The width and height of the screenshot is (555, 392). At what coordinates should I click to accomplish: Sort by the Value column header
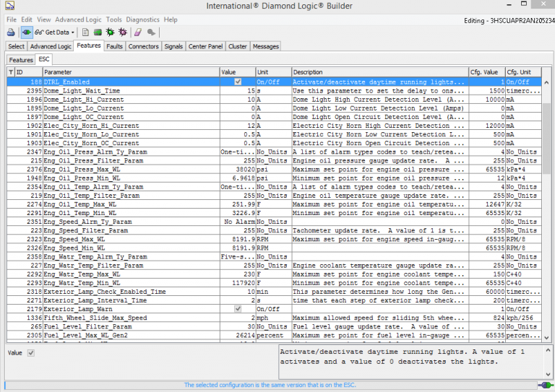pos(238,72)
